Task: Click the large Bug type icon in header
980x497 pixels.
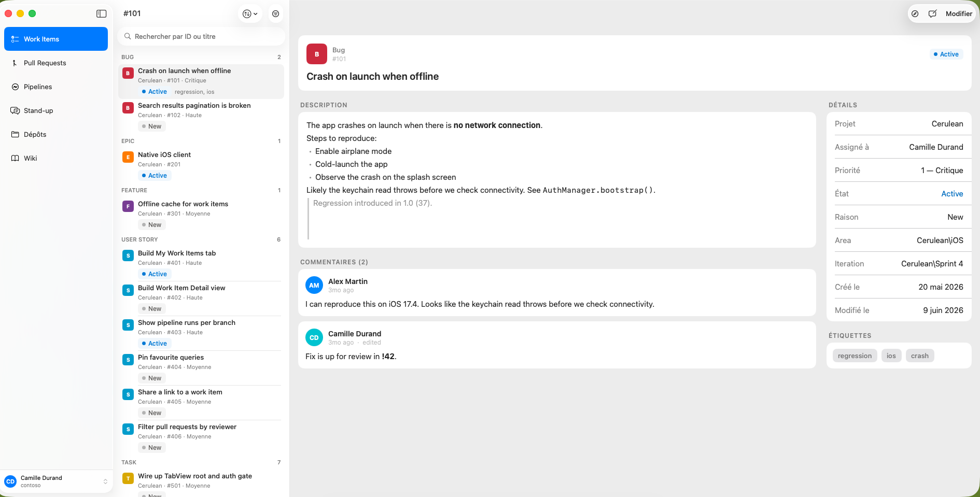Action: coord(317,54)
